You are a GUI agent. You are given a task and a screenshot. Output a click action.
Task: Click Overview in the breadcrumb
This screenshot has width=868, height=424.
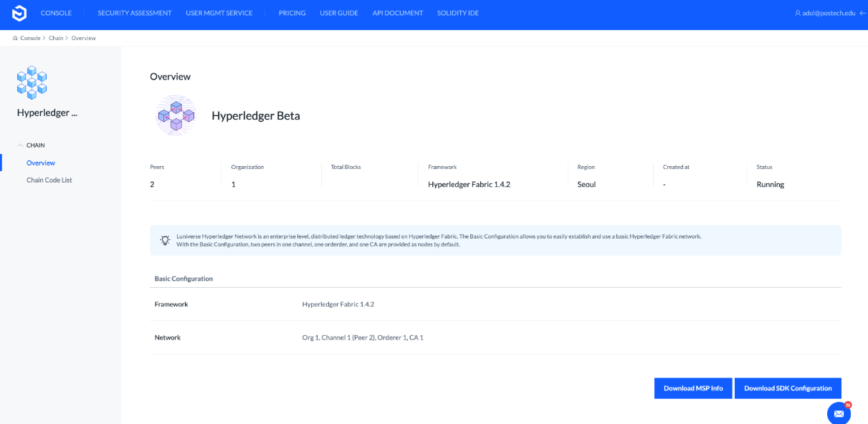tap(84, 38)
